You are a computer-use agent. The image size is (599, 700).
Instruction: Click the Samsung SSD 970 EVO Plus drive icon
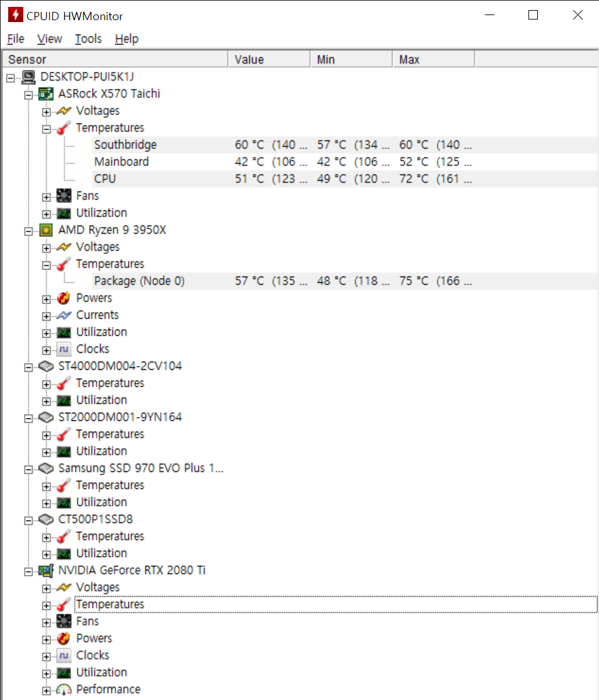(46, 468)
